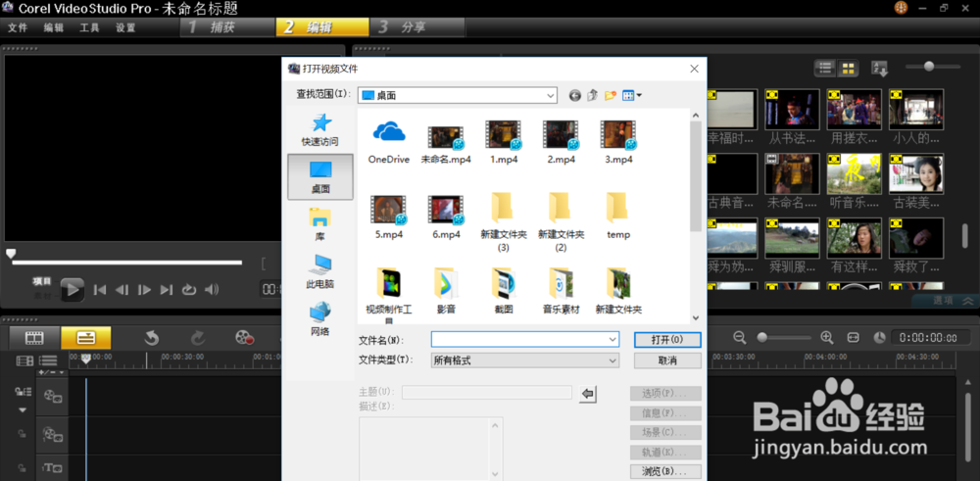Undo the last action in timeline toolbar
The height and width of the screenshot is (481, 980).
coord(151,338)
